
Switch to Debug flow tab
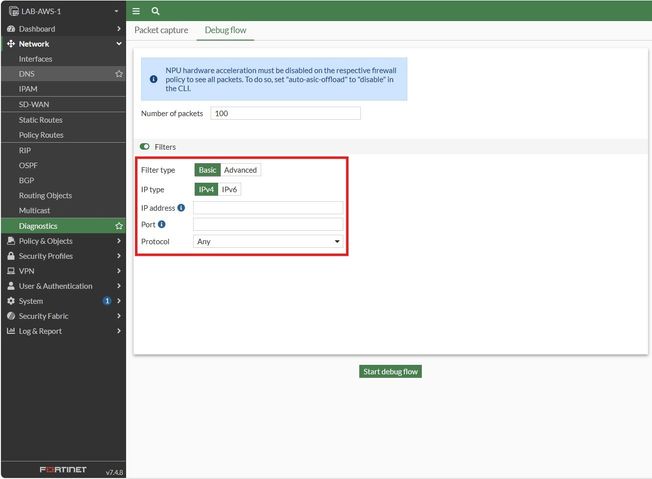pyautogui.click(x=225, y=30)
